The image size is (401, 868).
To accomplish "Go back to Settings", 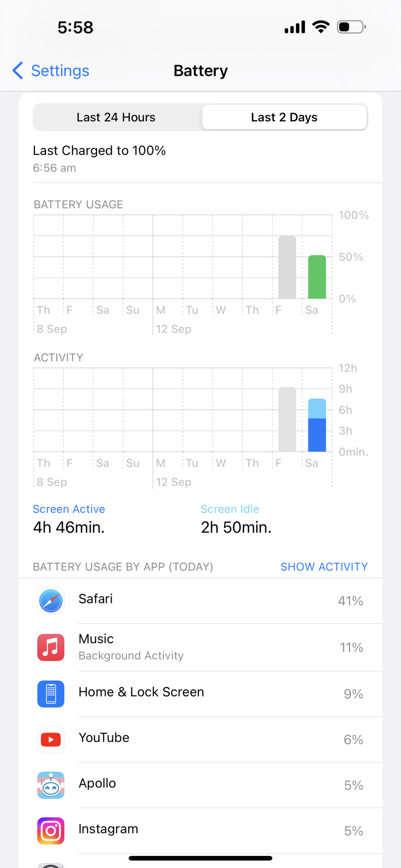I will point(51,70).
